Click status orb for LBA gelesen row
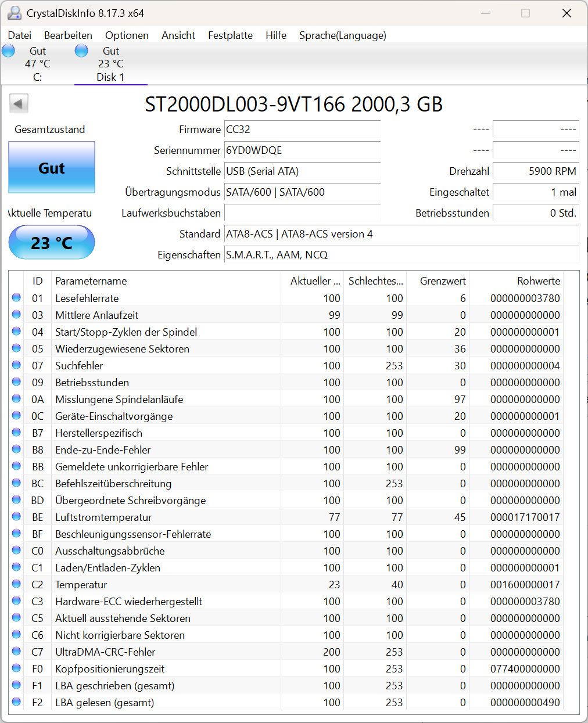 (16, 702)
